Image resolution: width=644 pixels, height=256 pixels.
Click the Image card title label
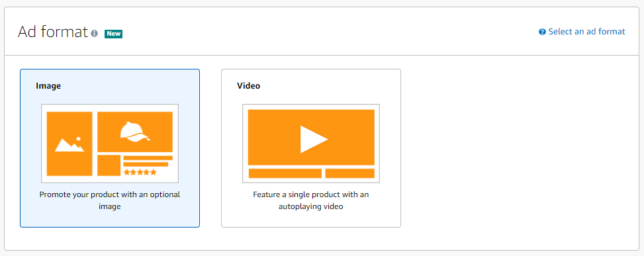tap(48, 86)
